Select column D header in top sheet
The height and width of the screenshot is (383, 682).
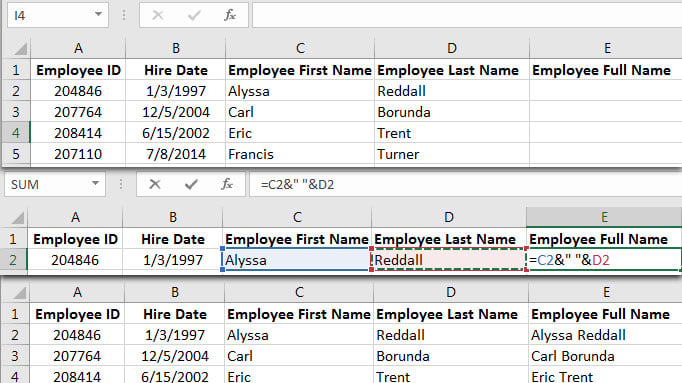tap(451, 48)
